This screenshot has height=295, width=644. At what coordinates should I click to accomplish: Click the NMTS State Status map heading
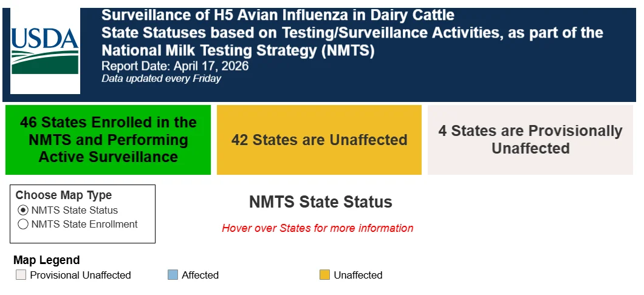[x=320, y=202]
